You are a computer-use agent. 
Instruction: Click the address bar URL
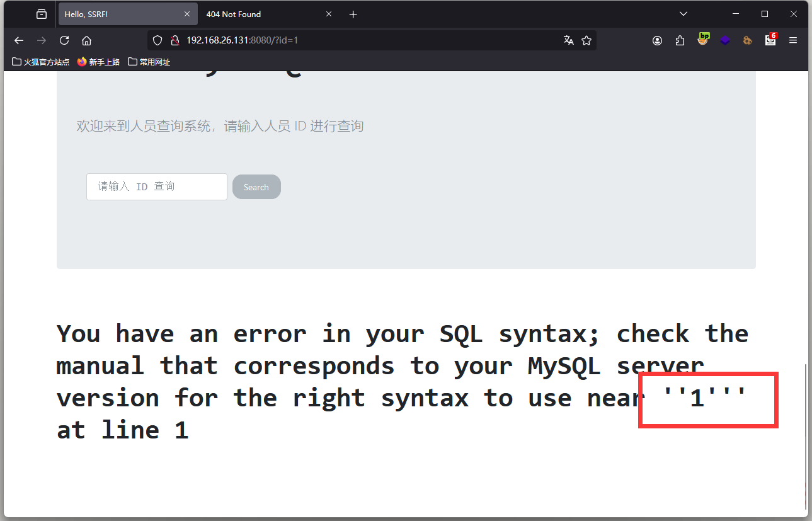pyautogui.click(x=242, y=40)
